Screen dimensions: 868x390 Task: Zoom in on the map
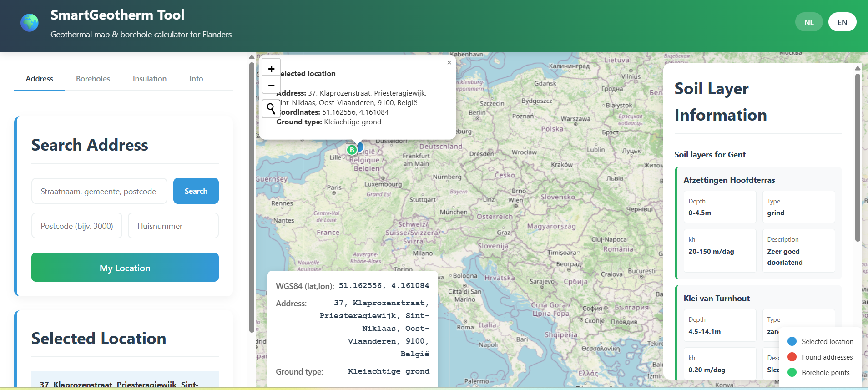(271, 69)
